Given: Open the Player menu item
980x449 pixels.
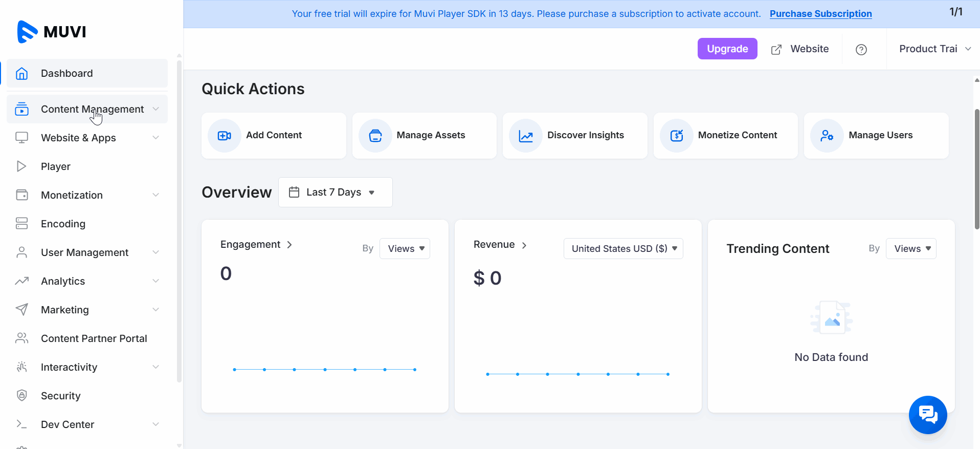Looking at the screenshot, I should 56,166.
